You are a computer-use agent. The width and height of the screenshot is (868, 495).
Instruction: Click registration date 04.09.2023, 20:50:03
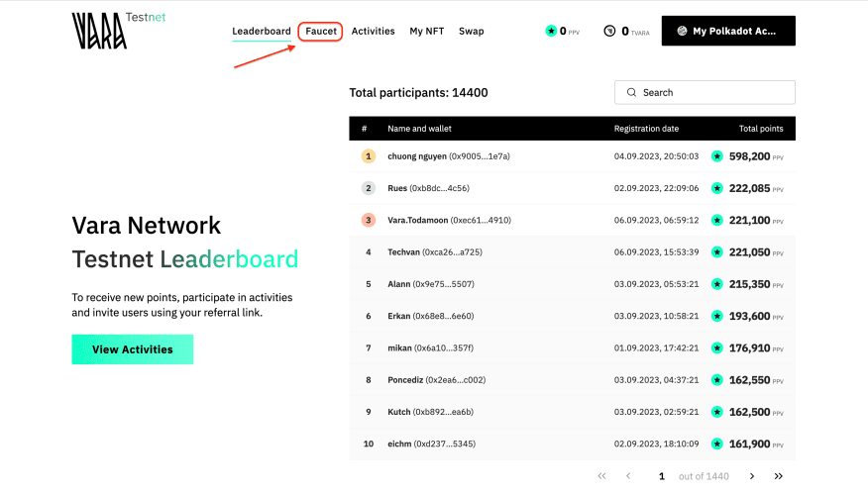(657, 156)
